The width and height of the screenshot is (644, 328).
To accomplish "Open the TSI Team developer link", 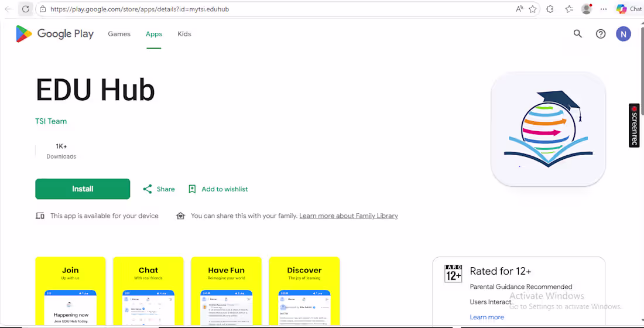I will click(51, 121).
